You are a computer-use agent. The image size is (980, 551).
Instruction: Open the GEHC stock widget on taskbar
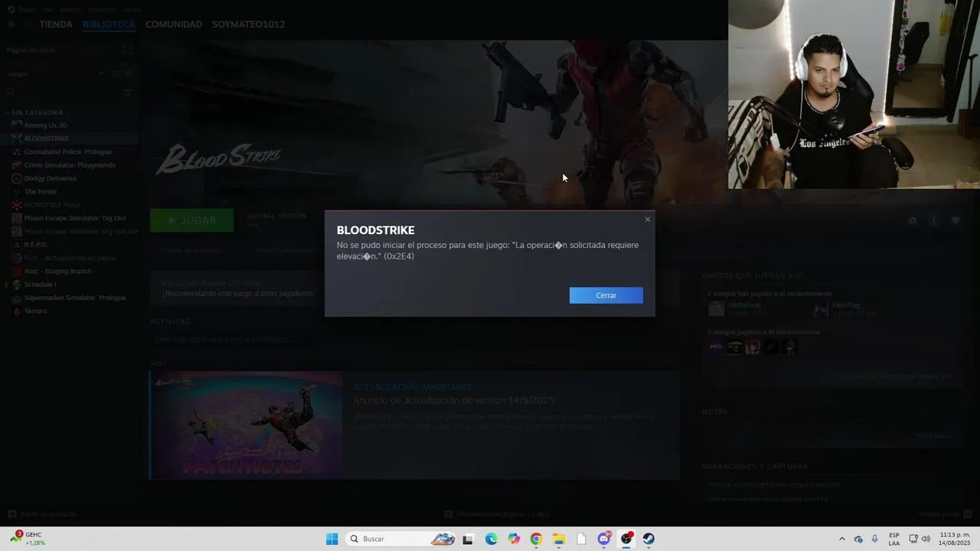tap(28, 539)
